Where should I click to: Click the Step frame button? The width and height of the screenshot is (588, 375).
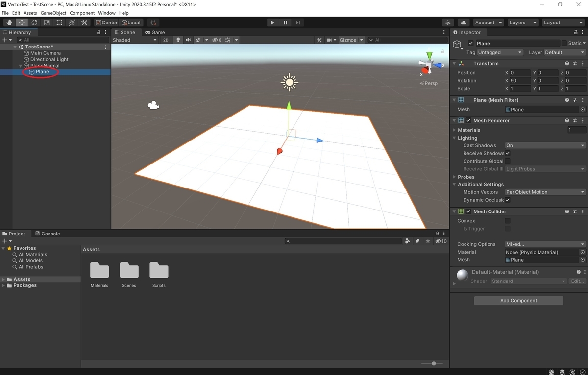point(298,23)
